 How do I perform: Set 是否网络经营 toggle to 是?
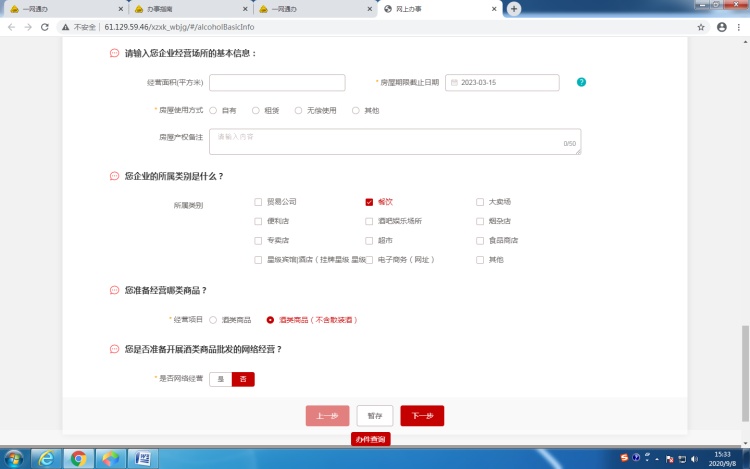[x=220, y=379]
